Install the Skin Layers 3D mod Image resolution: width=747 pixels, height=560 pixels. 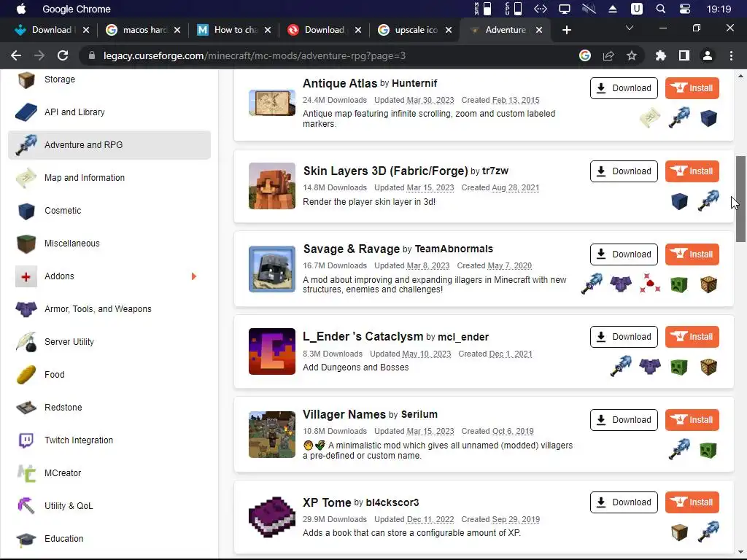692,171
